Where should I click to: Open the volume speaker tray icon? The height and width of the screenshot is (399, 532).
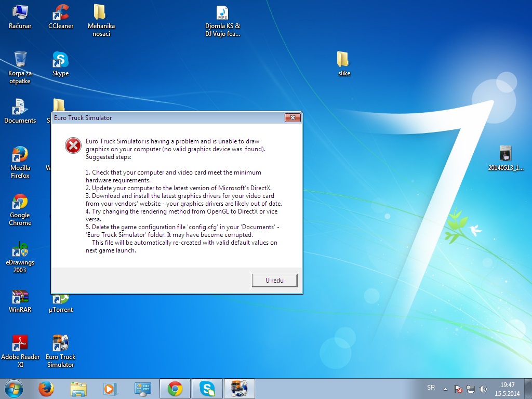[483, 389]
